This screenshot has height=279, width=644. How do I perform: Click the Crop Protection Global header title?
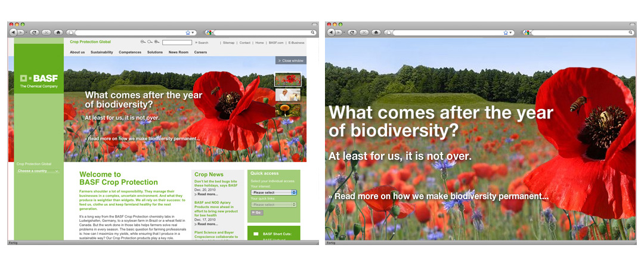91,42
